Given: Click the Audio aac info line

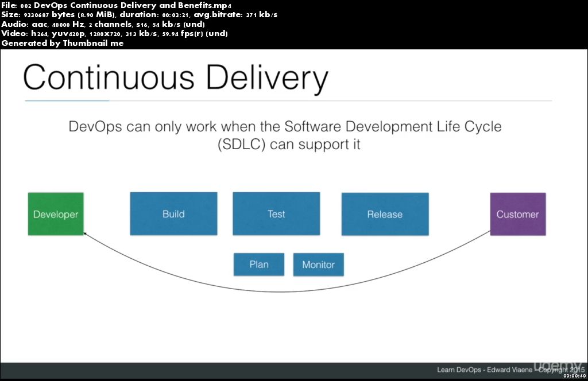Looking at the screenshot, I should point(103,24).
